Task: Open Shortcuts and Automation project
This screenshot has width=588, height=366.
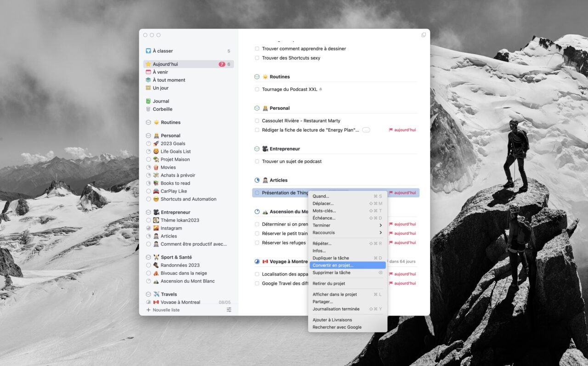Action: (x=189, y=199)
